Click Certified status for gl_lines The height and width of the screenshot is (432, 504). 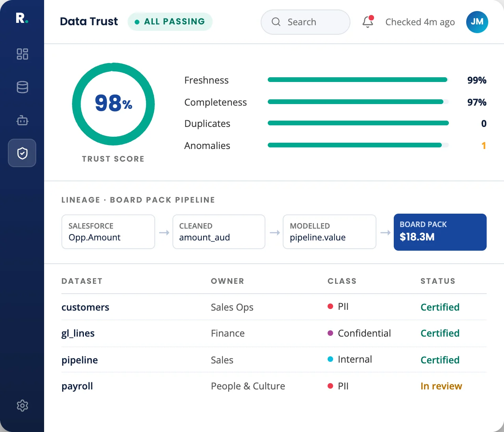(440, 333)
